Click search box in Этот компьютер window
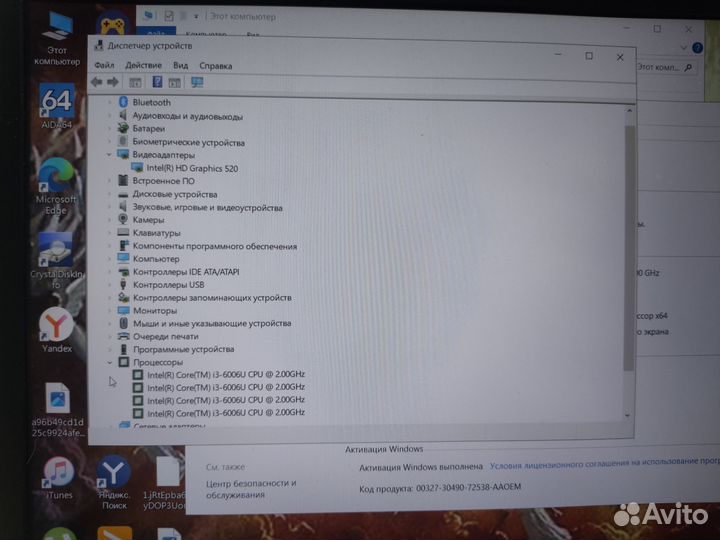 [x=665, y=67]
